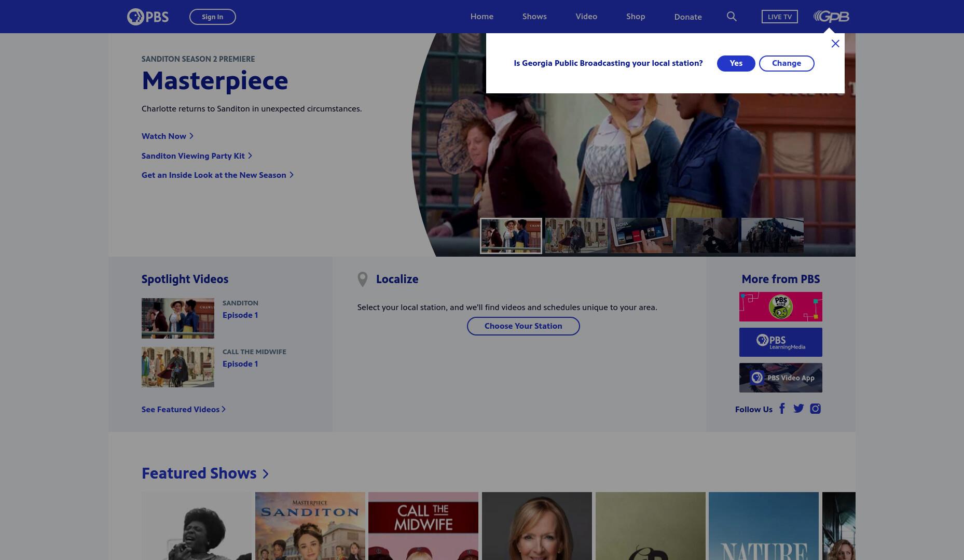The height and width of the screenshot is (560, 964).
Task: Go to Home in navigation
Action: pos(482,17)
